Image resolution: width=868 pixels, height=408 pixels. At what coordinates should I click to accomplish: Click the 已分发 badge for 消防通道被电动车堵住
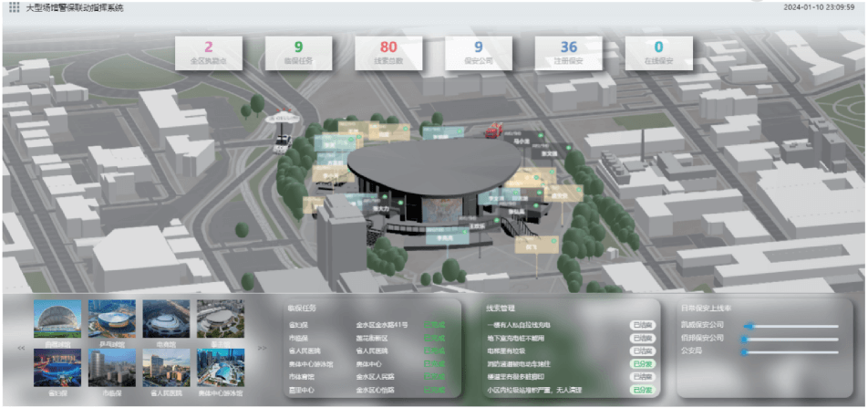642,364
